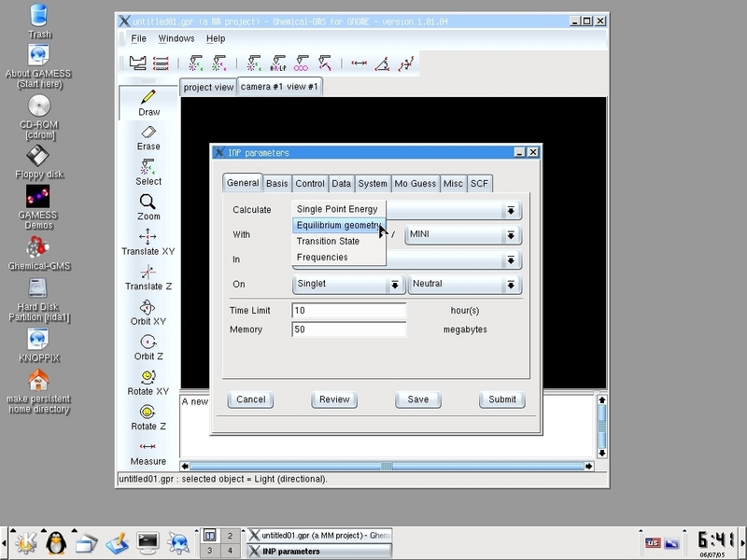This screenshot has height=560, width=747.
Task: Switch to the Basis tab
Action: click(x=276, y=184)
